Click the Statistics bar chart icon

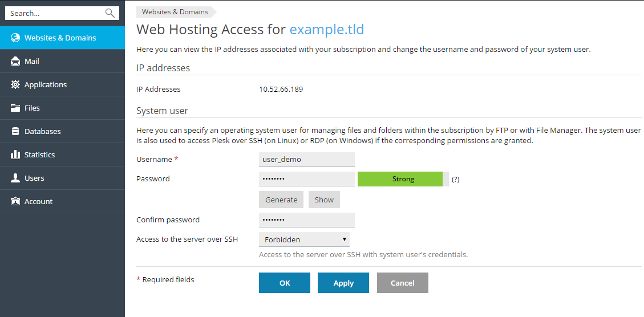point(15,155)
